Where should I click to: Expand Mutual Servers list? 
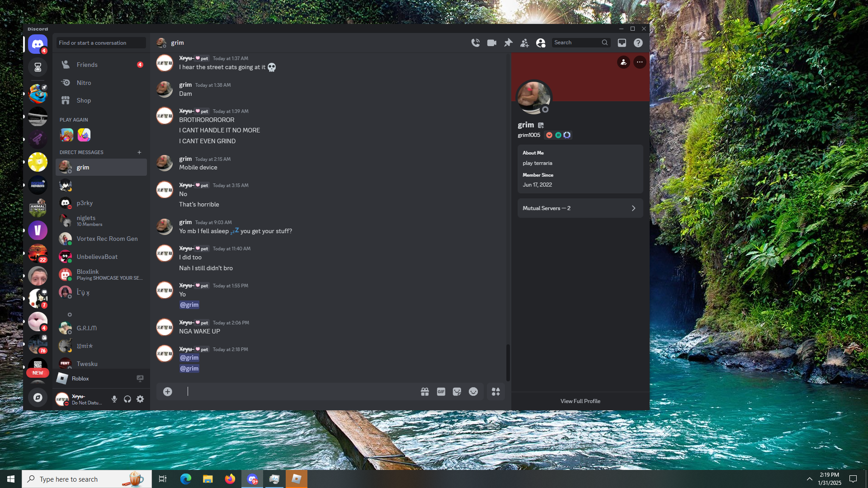click(x=580, y=208)
